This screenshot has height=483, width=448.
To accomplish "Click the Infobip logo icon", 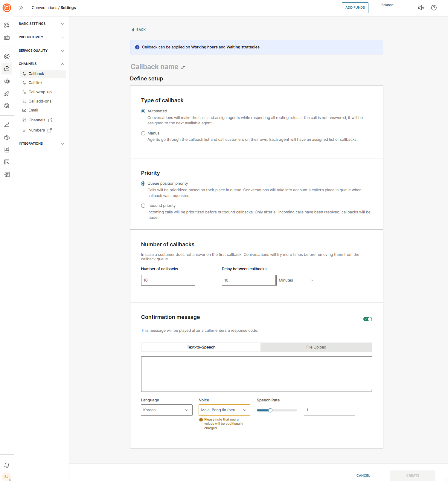I will [x=7, y=8].
